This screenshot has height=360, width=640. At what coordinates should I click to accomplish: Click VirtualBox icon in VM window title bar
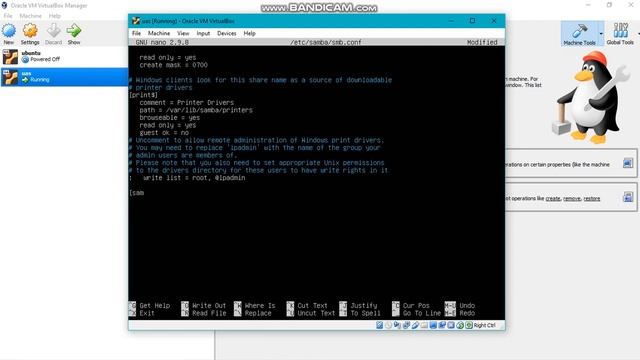tap(136, 21)
